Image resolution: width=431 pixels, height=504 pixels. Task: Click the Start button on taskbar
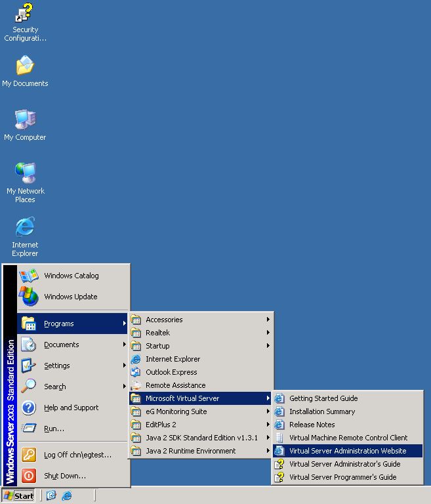pyautogui.click(x=18, y=495)
